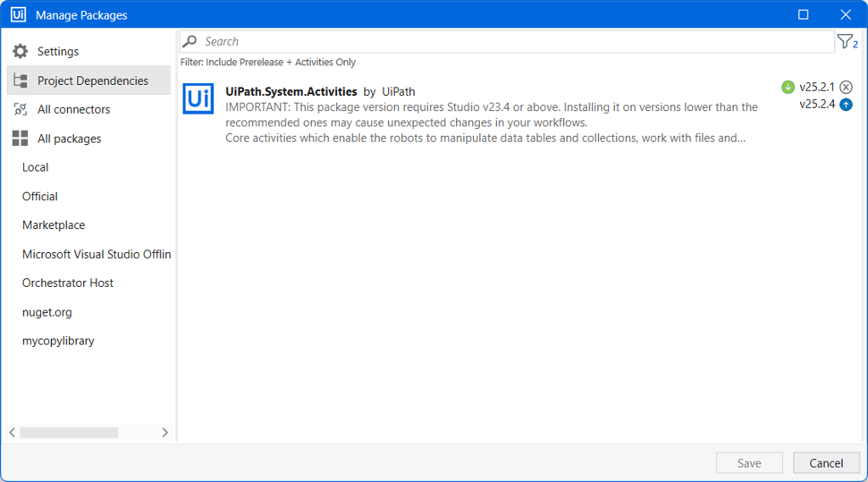Click the green installed indicator beside v25.2.1
The image size is (868, 482).
788,87
